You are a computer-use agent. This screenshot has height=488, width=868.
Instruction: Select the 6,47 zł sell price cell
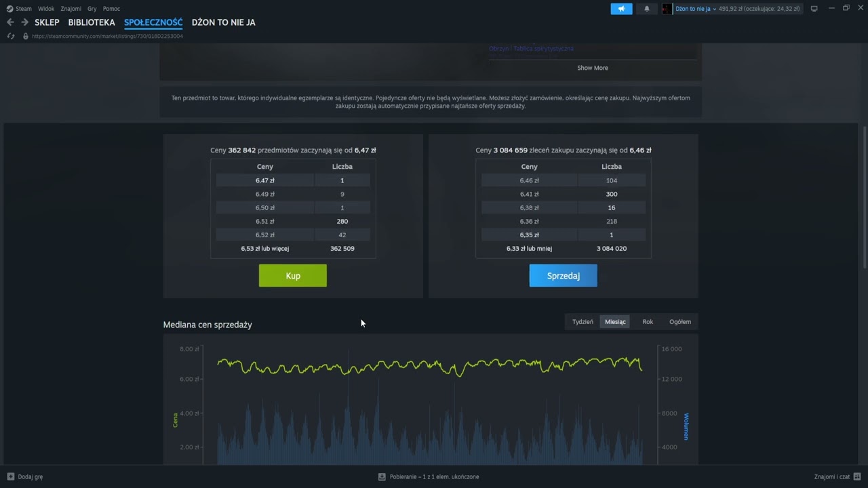[x=265, y=180]
